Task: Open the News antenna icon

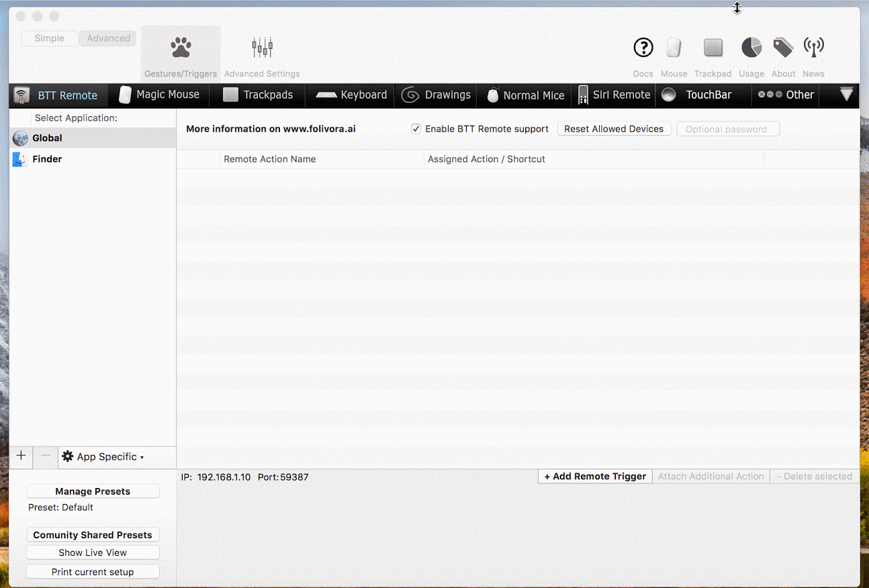Action: click(813, 48)
